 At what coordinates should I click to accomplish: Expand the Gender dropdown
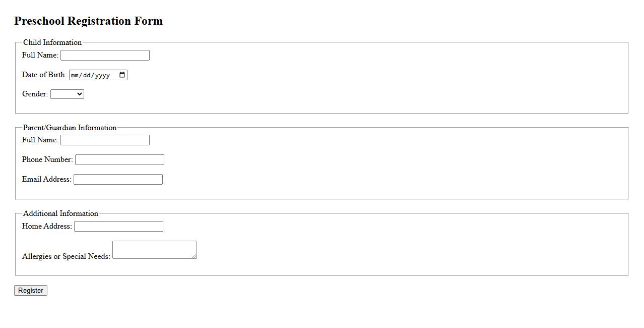[x=67, y=94]
